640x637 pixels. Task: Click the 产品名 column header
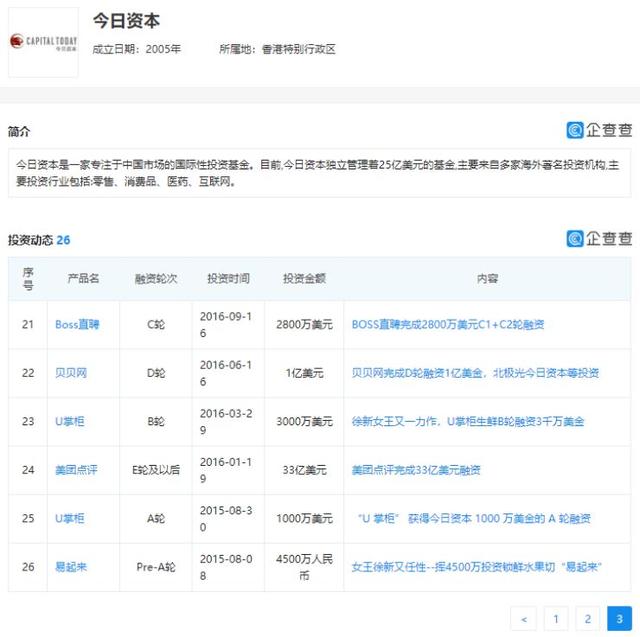point(83,279)
